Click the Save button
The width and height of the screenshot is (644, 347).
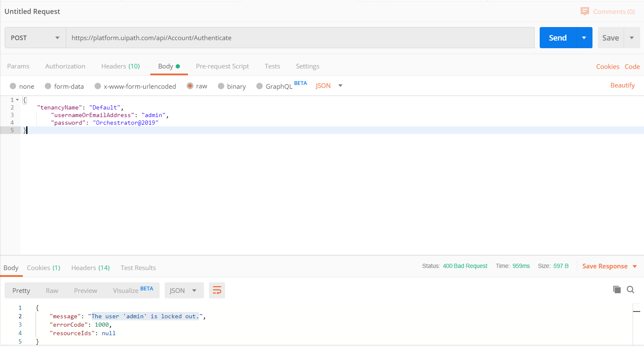coord(611,38)
